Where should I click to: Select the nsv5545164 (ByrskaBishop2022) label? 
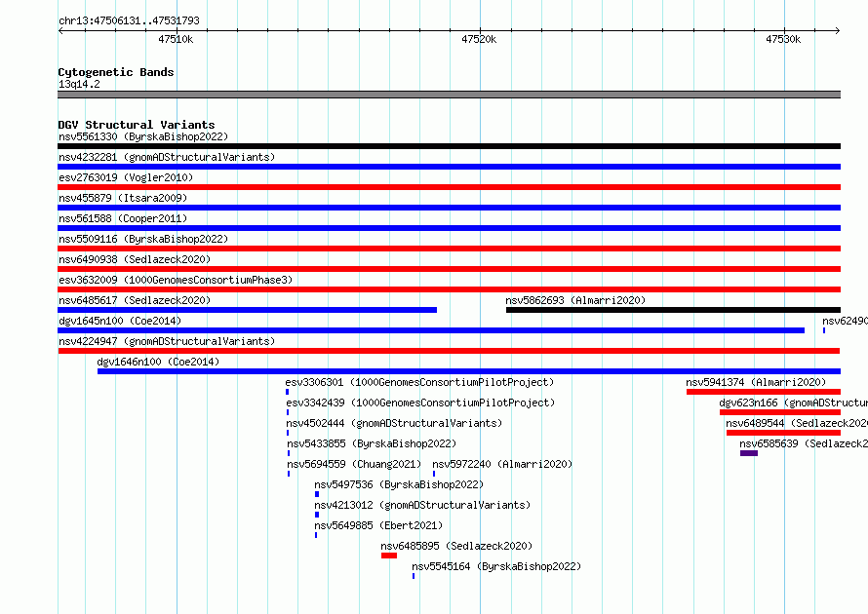(496, 566)
